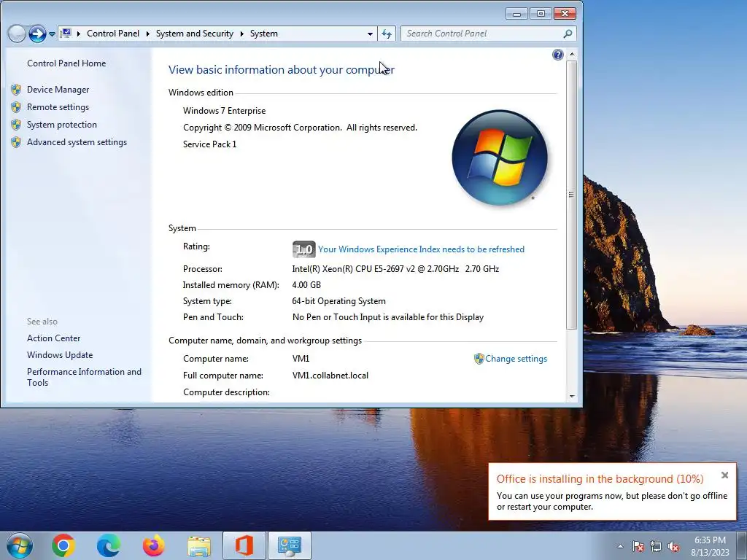Click the Office is installing notification title

click(600, 479)
